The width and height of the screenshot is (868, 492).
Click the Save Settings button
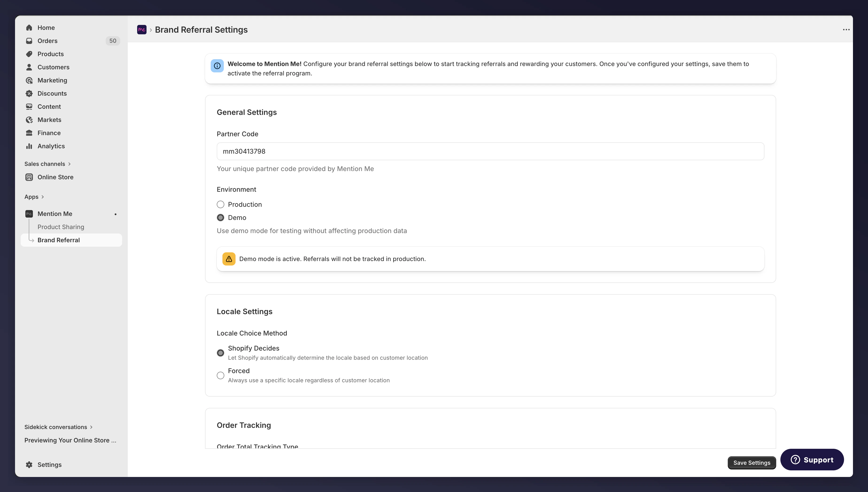click(752, 463)
